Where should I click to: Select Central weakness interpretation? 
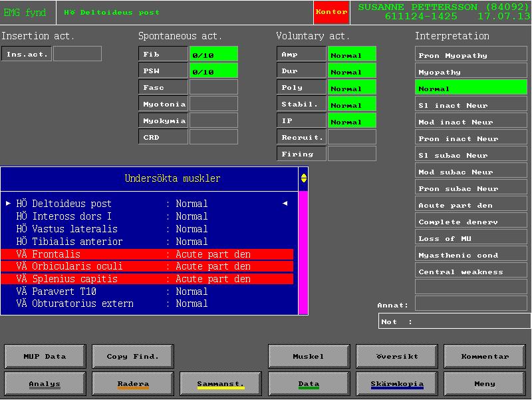pyautogui.click(x=471, y=270)
